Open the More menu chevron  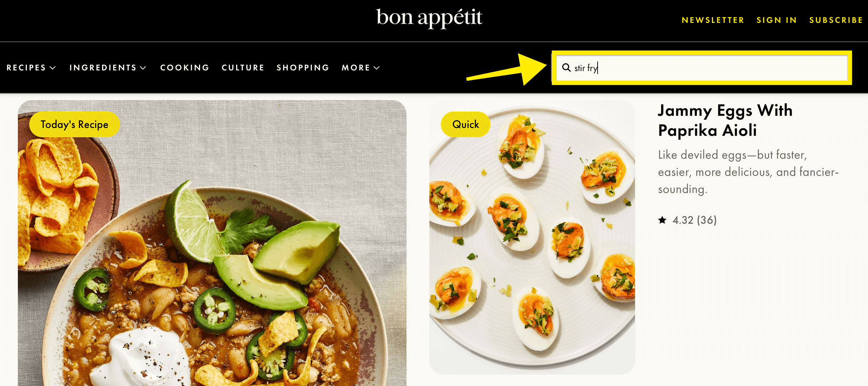376,68
